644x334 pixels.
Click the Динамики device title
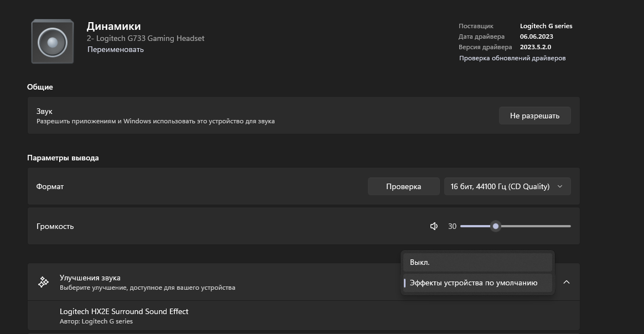click(114, 26)
